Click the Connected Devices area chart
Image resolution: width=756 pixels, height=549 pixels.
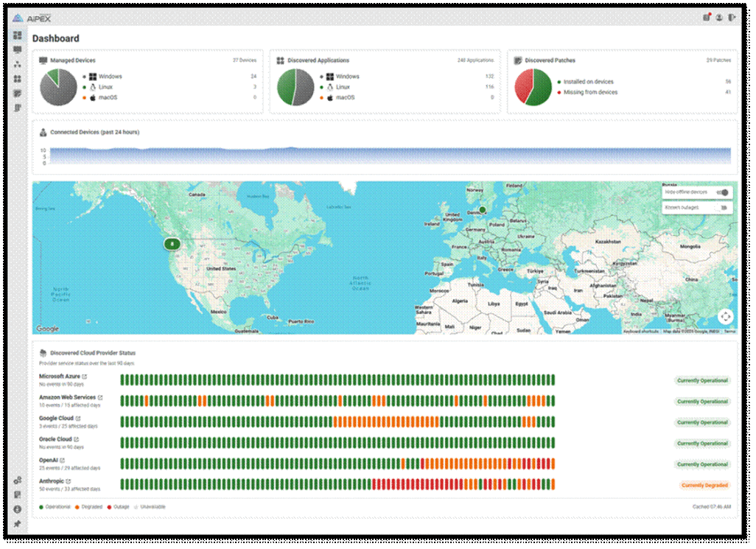391,155
